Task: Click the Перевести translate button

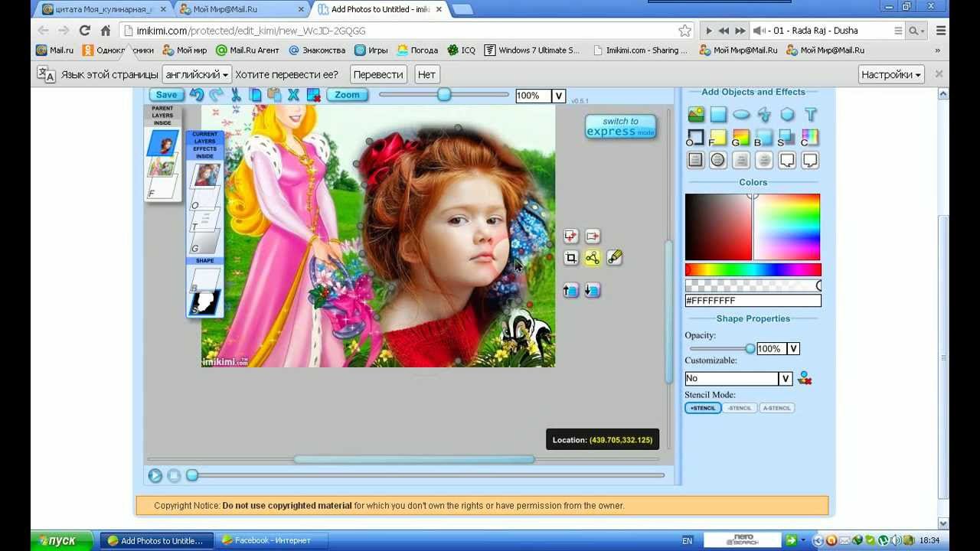Action: (378, 74)
